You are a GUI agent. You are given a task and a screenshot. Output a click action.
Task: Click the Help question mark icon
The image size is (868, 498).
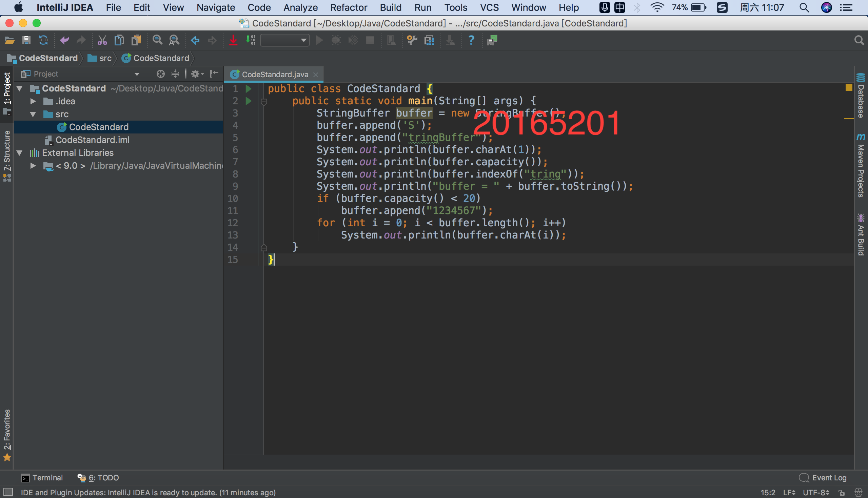pyautogui.click(x=471, y=40)
